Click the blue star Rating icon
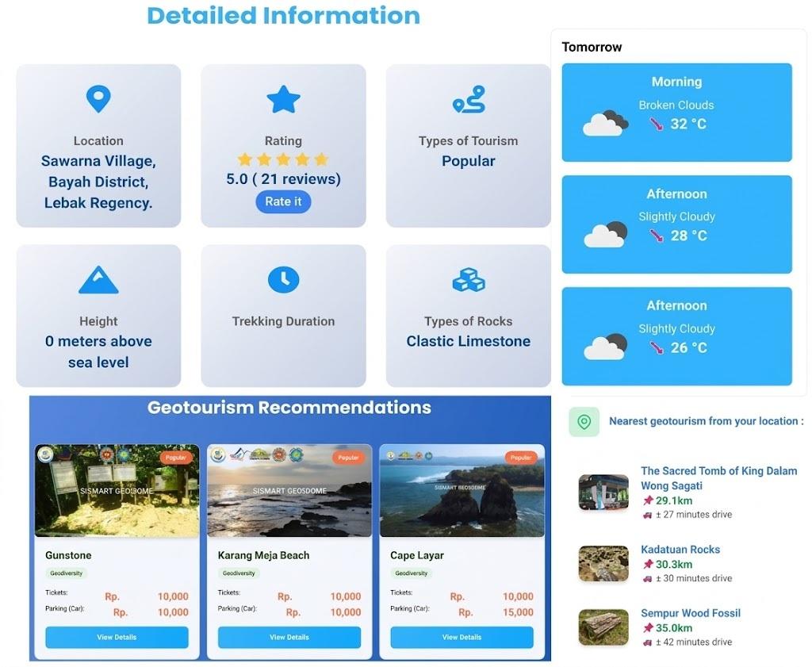This screenshot has height=667, width=812. (x=283, y=99)
